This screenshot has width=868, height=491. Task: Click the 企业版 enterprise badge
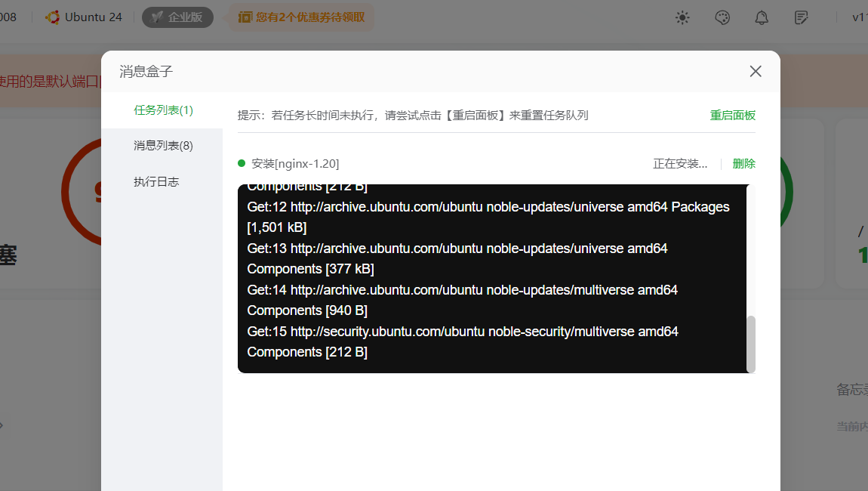click(177, 17)
